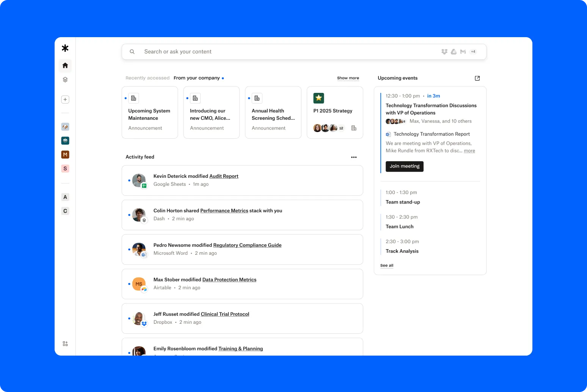This screenshot has width=587, height=392.
Task: Open the Upcoming System Maintenance card
Action: [x=150, y=113]
